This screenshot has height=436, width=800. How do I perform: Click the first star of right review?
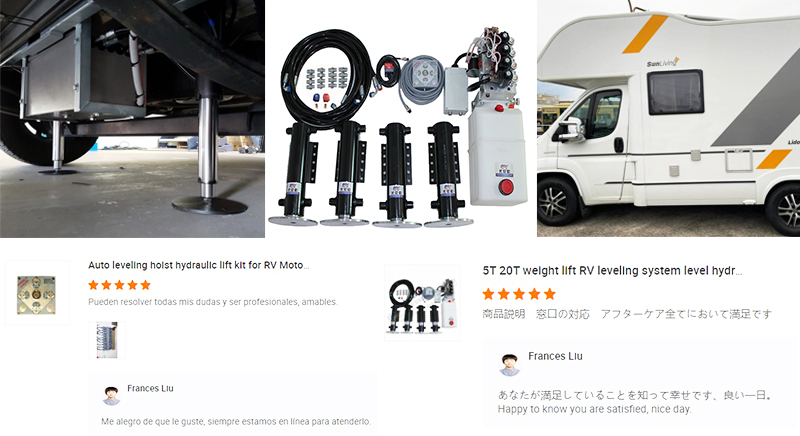488,294
